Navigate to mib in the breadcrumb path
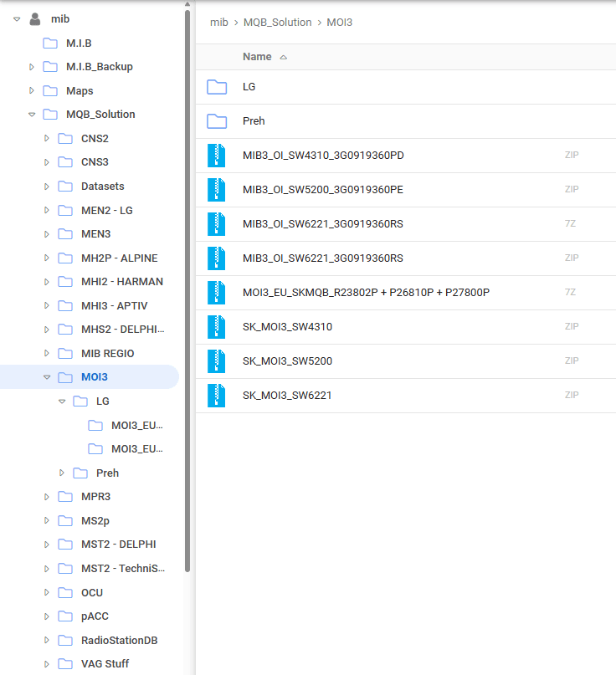616x675 pixels. click(x=218, y=23)
